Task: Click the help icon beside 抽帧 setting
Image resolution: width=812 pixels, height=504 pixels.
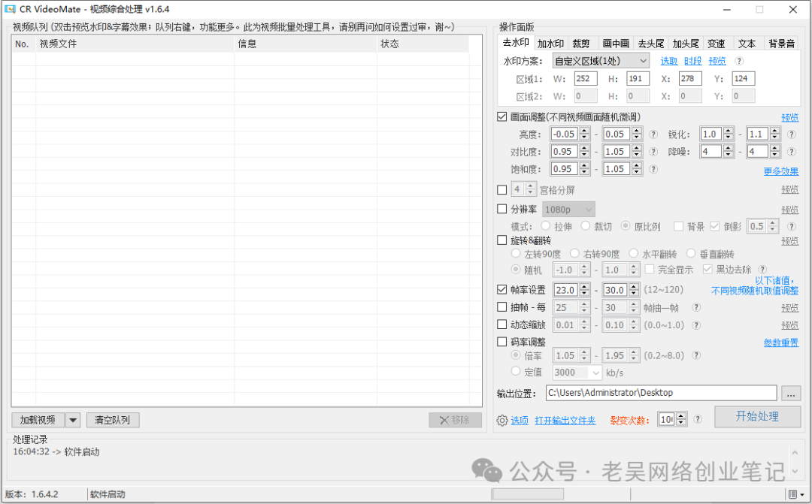Action: coord(696,307)
